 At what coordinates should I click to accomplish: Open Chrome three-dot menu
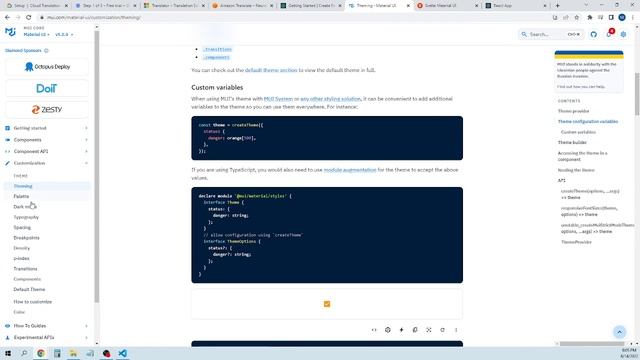coord(633,18)
